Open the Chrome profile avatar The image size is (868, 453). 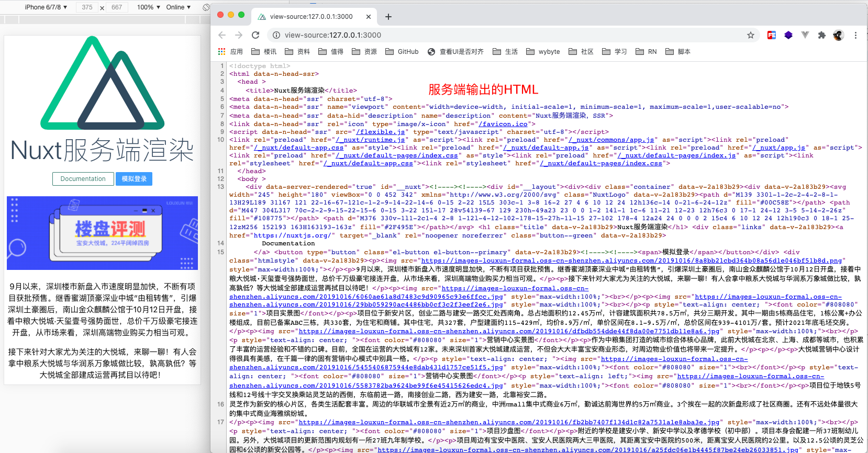tap(839, 35)
